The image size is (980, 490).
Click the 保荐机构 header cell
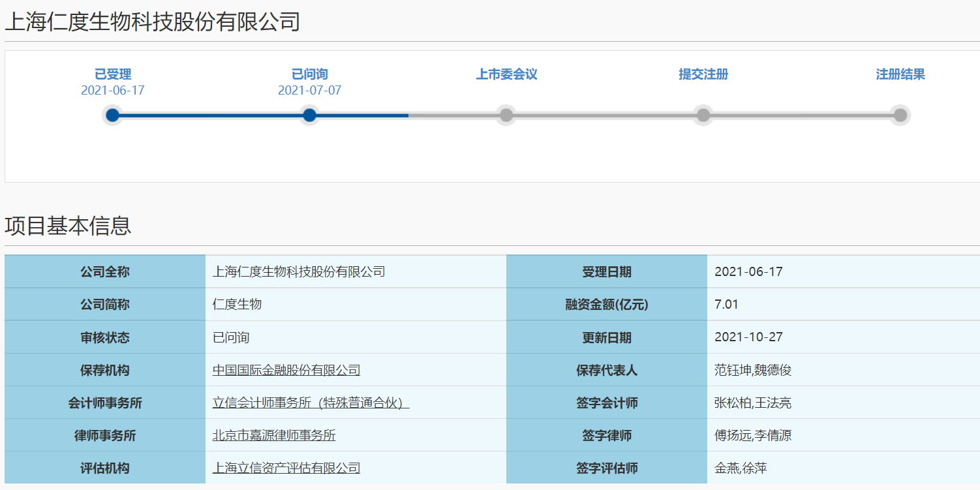click(x=105, y=369)
